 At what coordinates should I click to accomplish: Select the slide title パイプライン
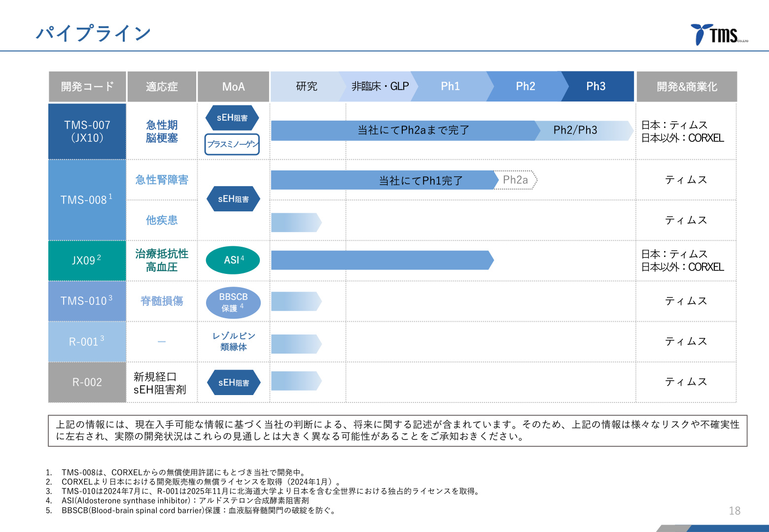pyautogui.click(x=93, y=33)
